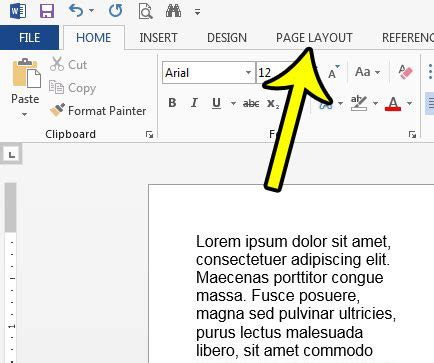434x363 pixels.
Task: Toggle subscript formatting
Action: pyautogui.click(x=273, y=104)
